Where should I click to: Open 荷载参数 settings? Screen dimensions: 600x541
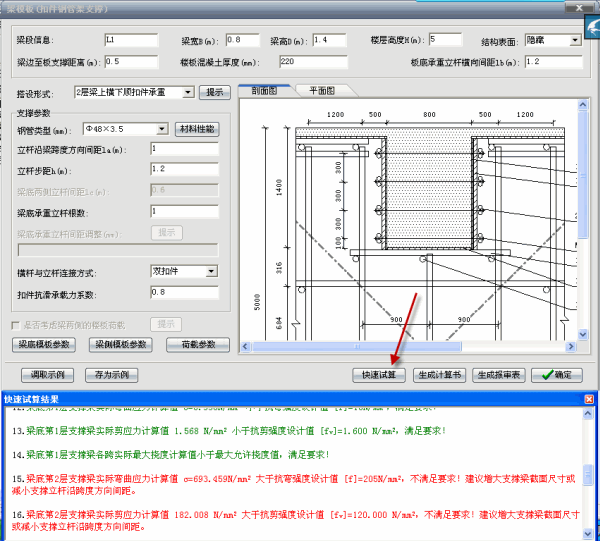[x=198, y=344]
